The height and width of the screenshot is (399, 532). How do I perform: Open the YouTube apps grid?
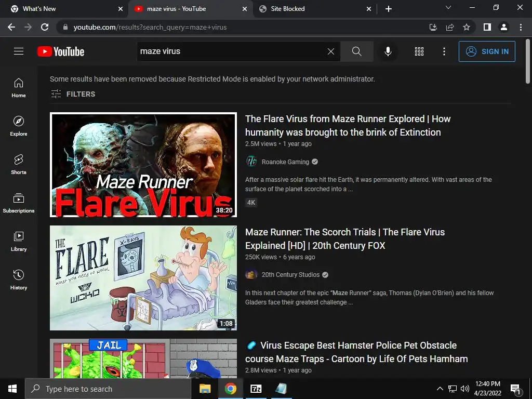tap(419, 51)
